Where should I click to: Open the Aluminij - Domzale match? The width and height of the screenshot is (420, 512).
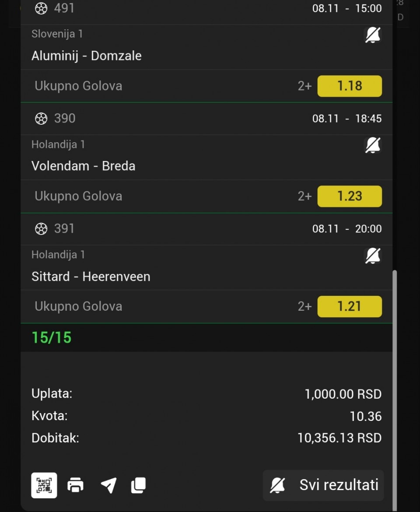(87, 56)
